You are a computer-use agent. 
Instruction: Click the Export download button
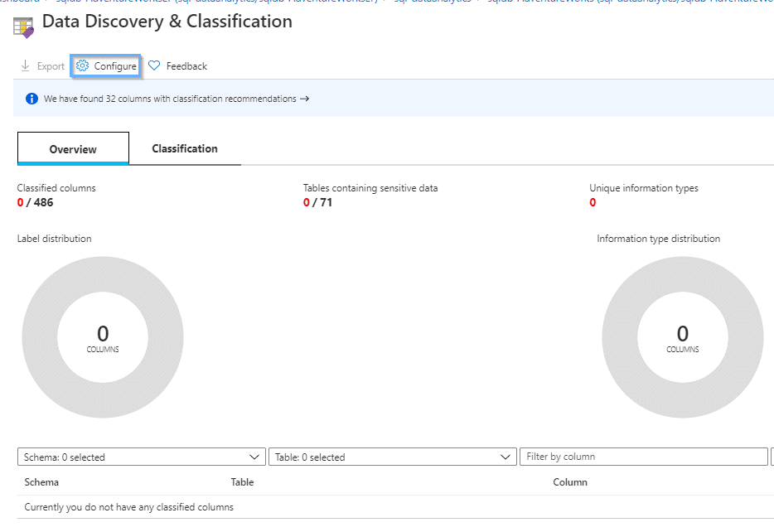coord(42,66)
